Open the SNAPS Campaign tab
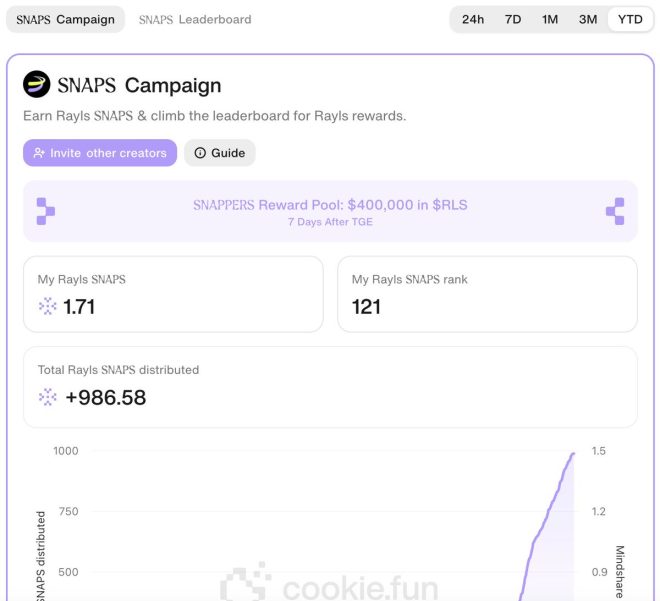The height and width of the screenshot is (601, 660). tap(65, 19)
